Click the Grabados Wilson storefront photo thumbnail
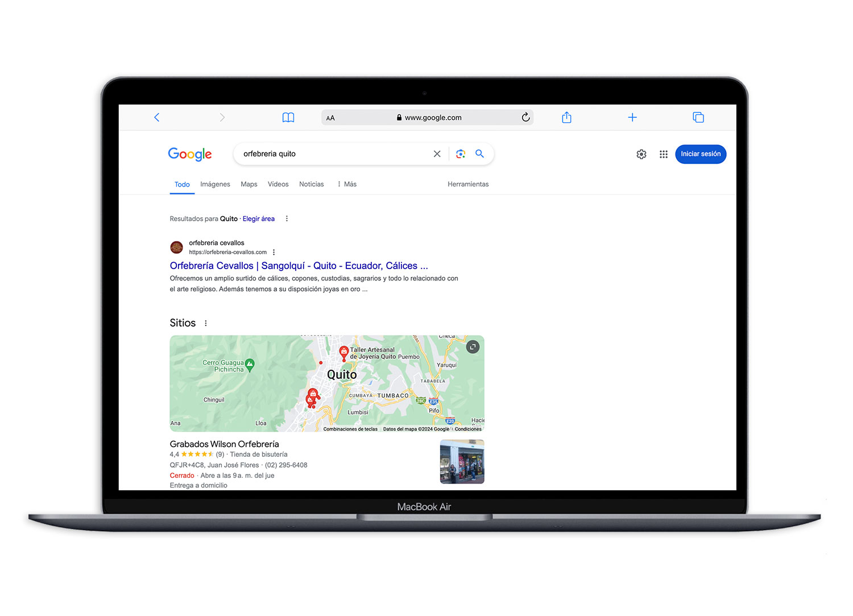Viewport: 853px width, 616px height. point(462,461)
